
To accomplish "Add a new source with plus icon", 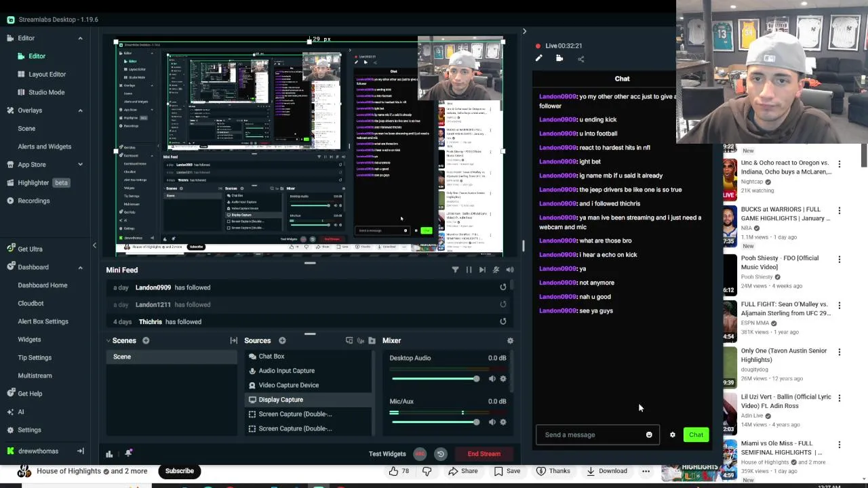I will 282,340.
